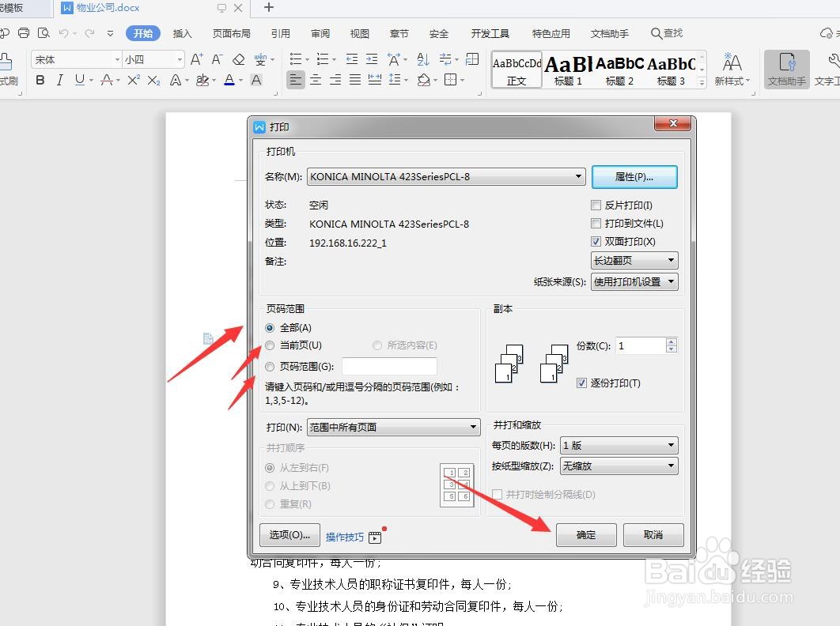Open the 页面布局 tab

coord(232,33)
